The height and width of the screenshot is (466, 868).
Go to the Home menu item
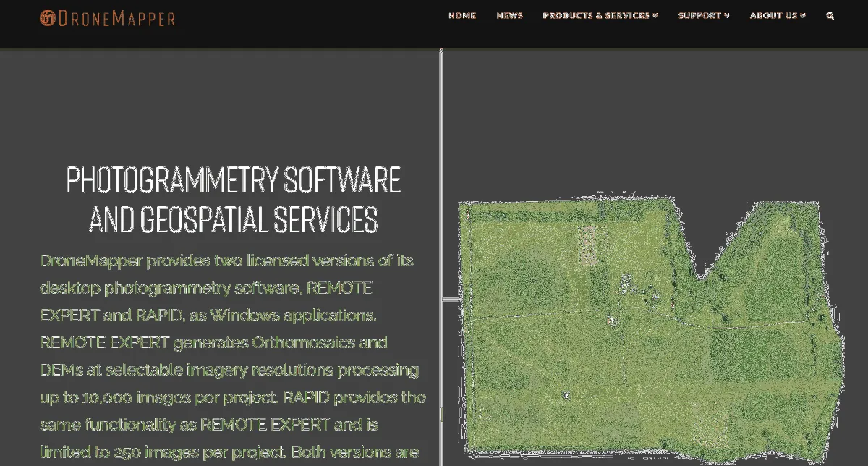coord(462,15)
